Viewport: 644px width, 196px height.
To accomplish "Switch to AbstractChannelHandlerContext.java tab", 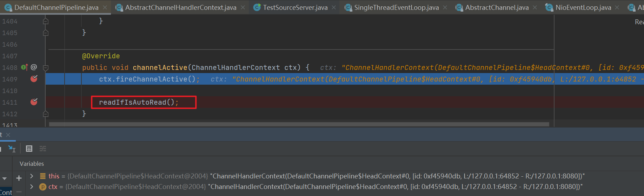I will tap(180, 7).
